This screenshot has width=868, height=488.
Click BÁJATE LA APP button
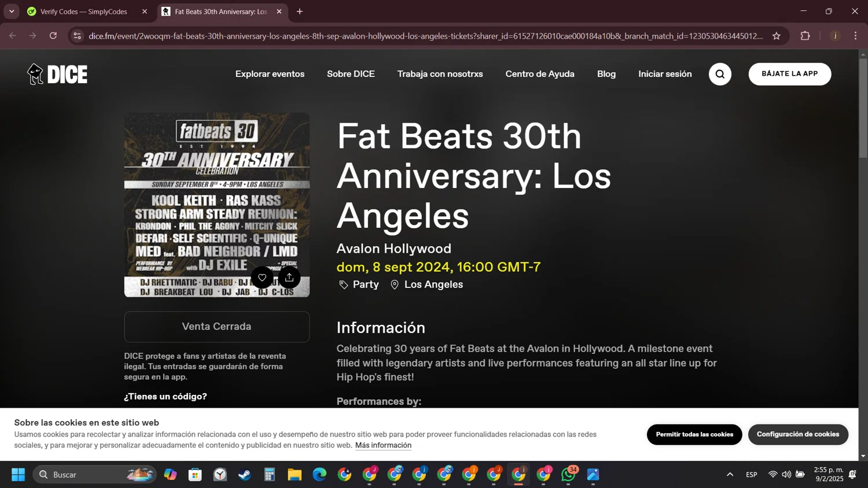[x=790, y=74]
